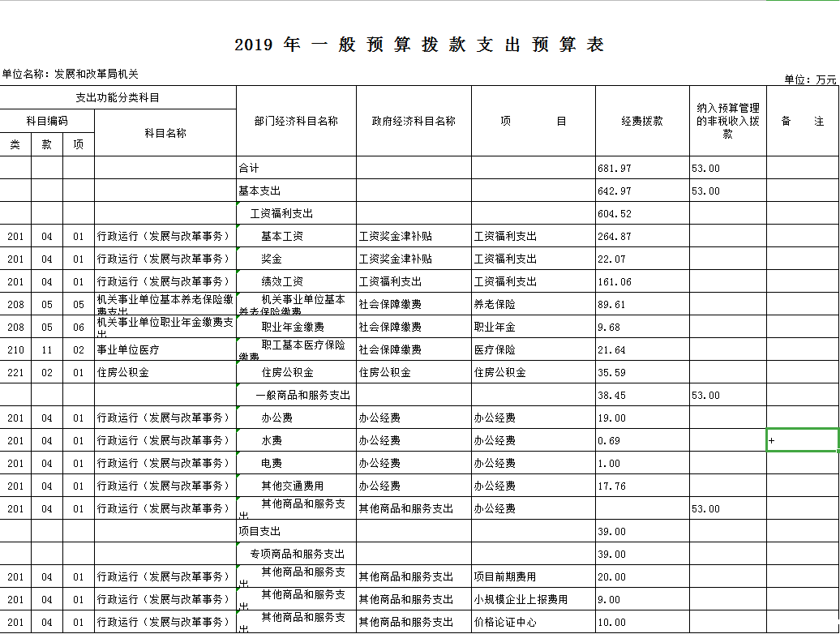Image resolution: width=840 pixels, height=634 pixels.
Task: Select the 项目前期费用 cell
Action: tap(533, 577)
